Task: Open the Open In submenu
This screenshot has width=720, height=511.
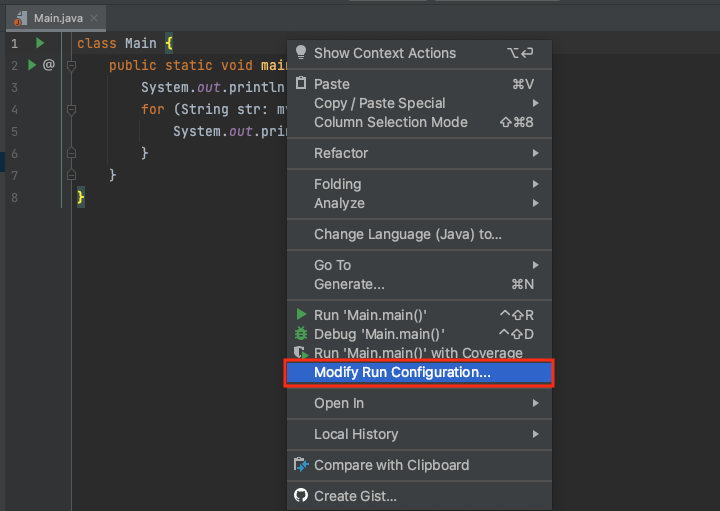Action: 419,403
